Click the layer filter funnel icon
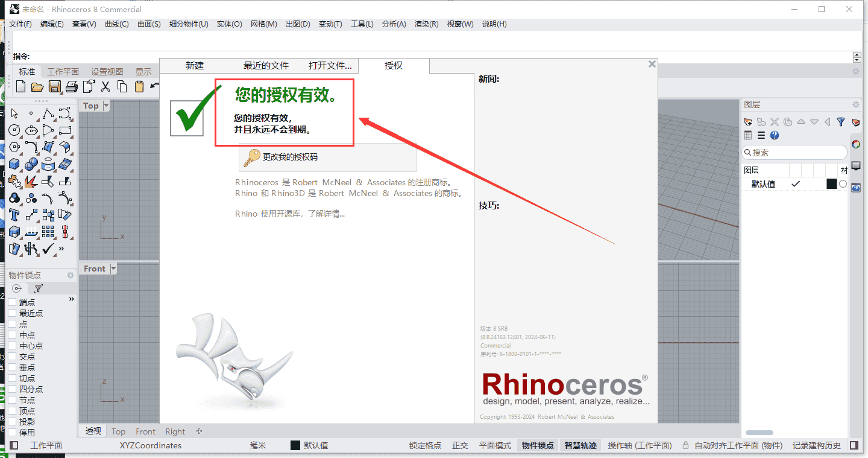The width and height of the screenshot is (868, 458). [841, 122]
